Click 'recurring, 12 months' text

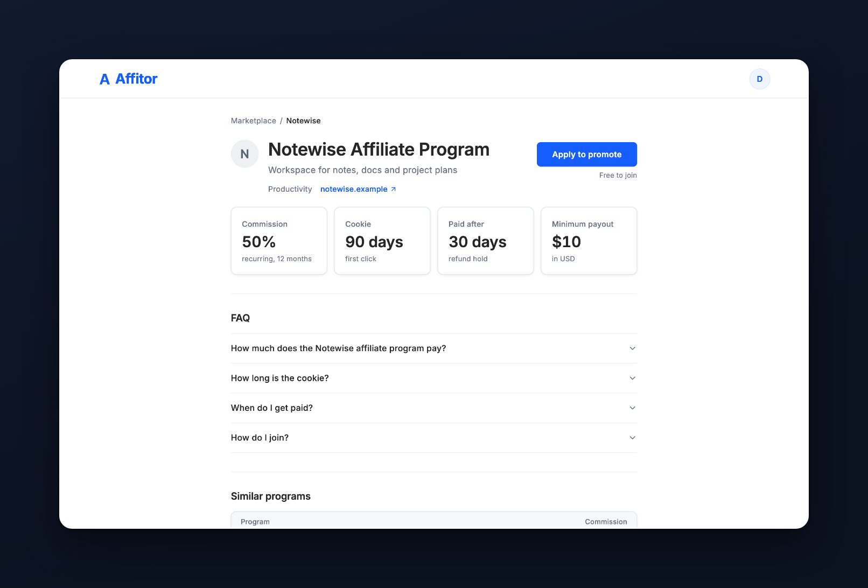277,259
